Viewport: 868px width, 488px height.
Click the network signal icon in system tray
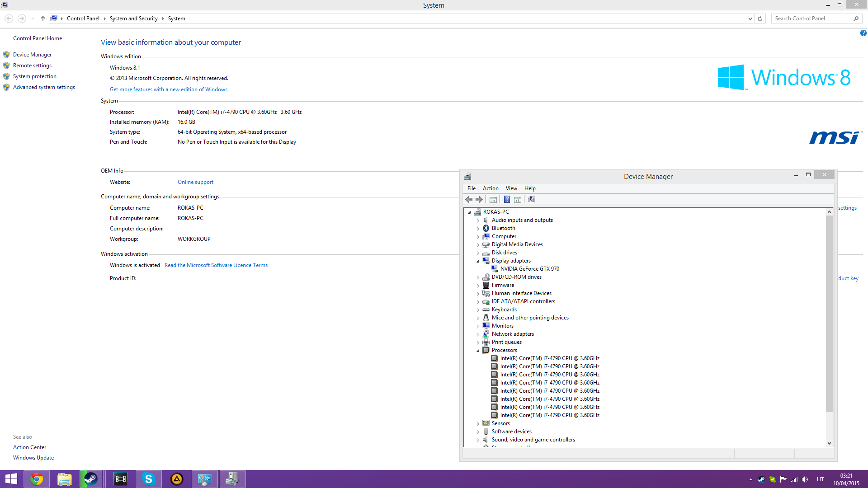coord(794,479)
